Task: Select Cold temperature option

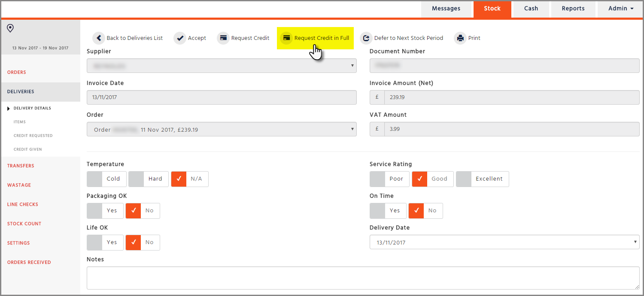Action: (x=106, y=179)
